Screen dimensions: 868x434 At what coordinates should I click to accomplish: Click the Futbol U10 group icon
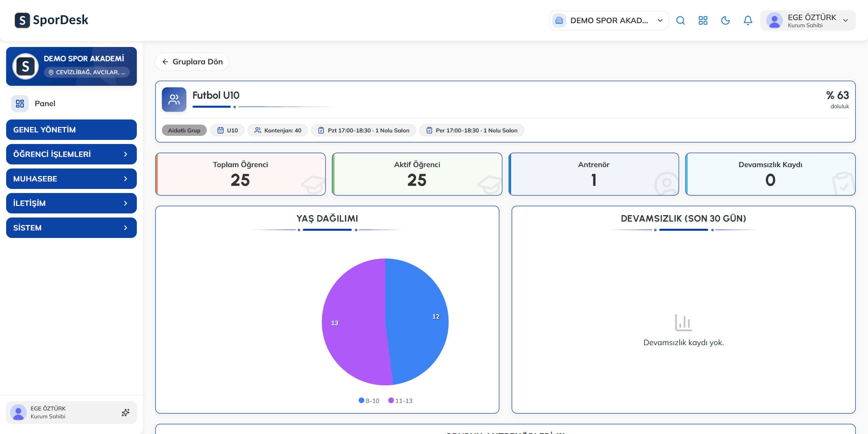(174, 99)
